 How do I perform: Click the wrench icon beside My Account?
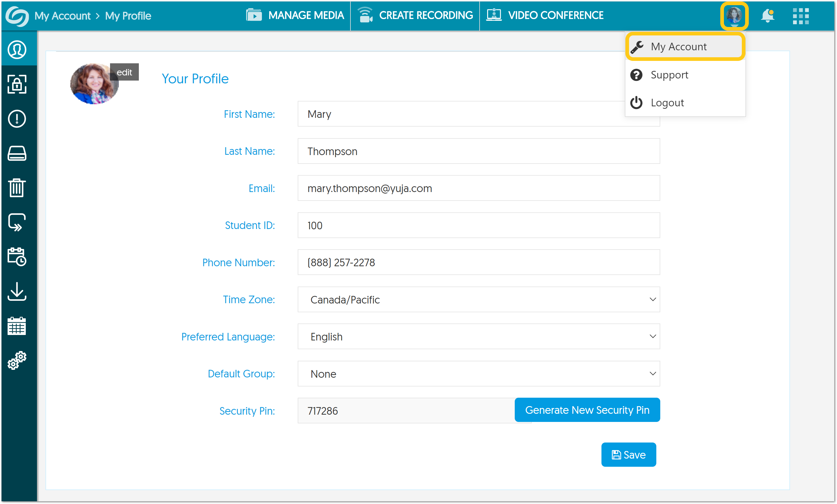coord(637,47)
